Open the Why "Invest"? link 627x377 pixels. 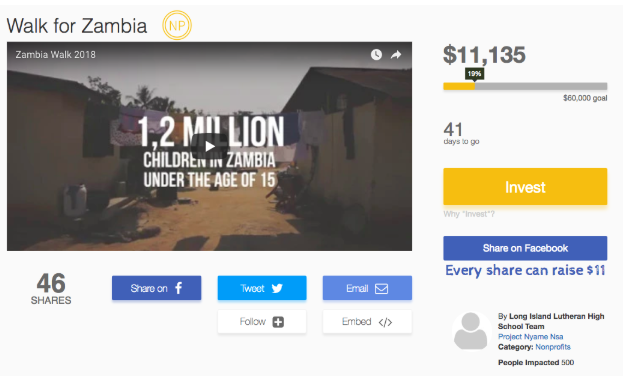point(469,214)
